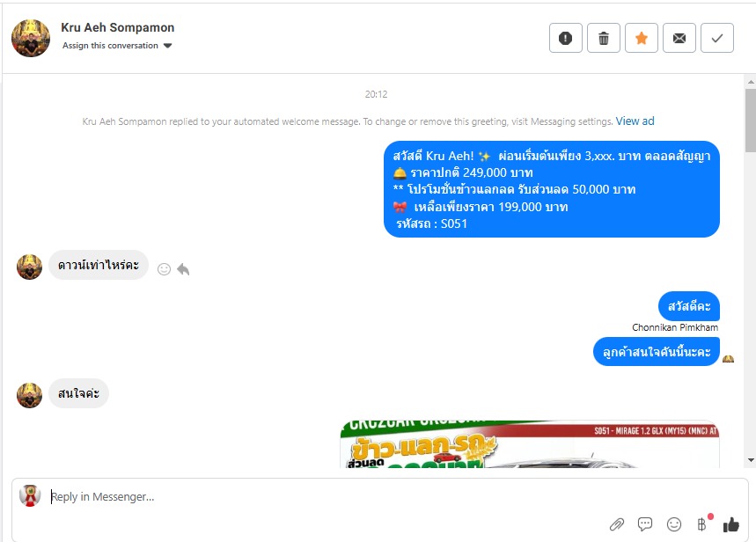Add emoji reaction to customer message

coord(164,269)
